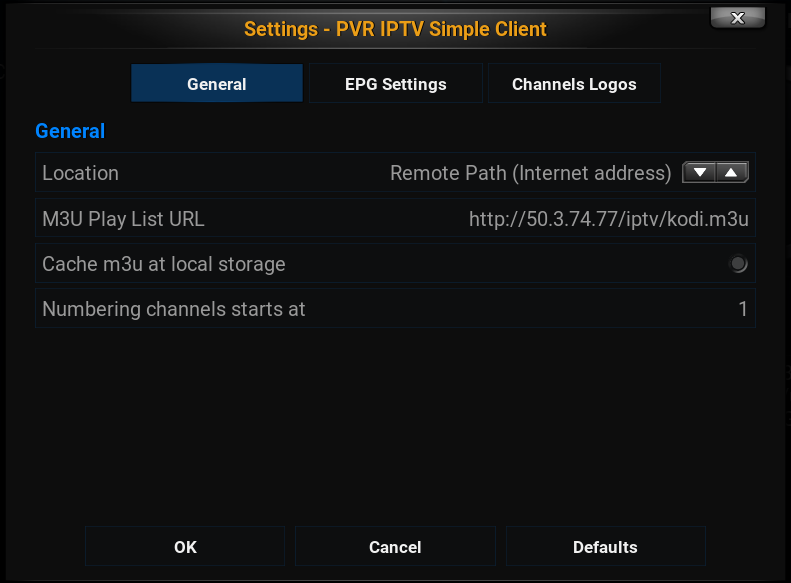Click the Cancel button

pos(395,547)
